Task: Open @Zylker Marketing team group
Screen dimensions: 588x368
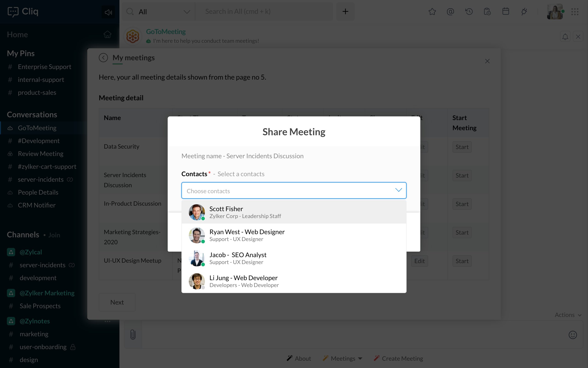Action: click(x=47, y=293)
